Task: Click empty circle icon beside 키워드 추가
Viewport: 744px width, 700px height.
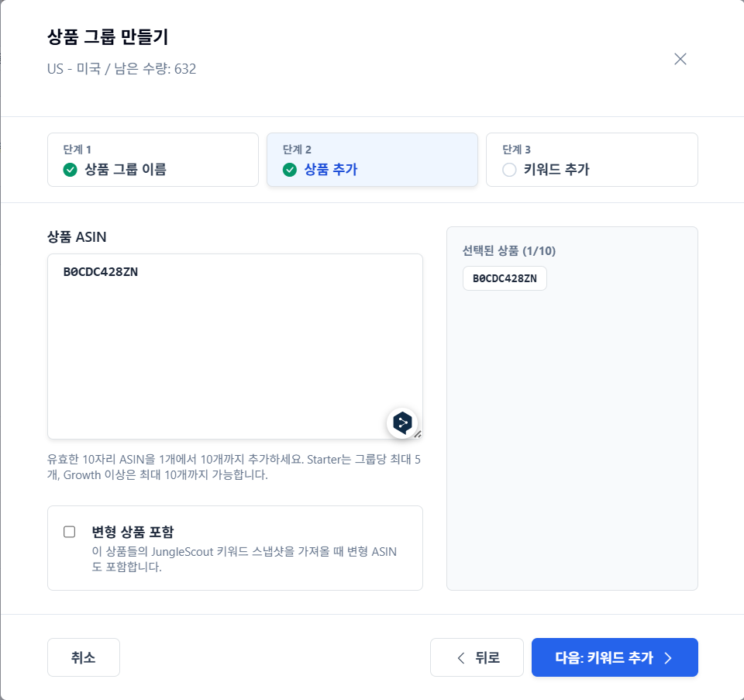Action: tap(509, 170)
